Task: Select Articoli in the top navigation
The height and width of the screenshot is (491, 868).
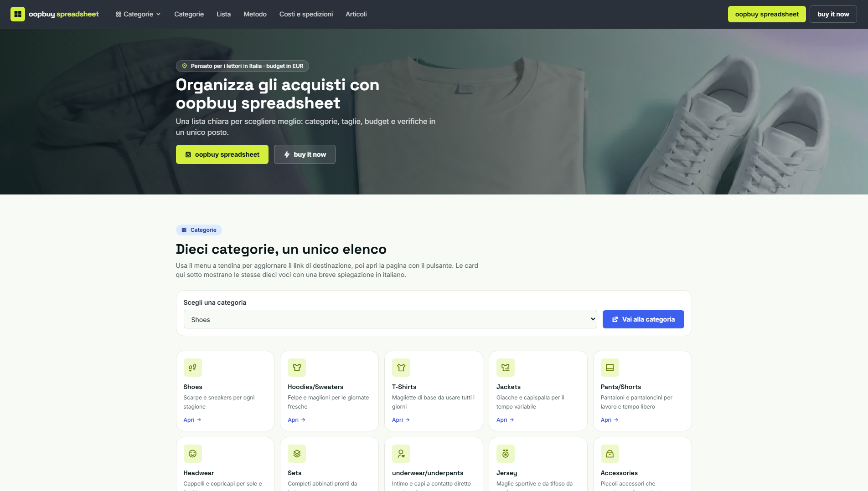Action: [356, 14]
